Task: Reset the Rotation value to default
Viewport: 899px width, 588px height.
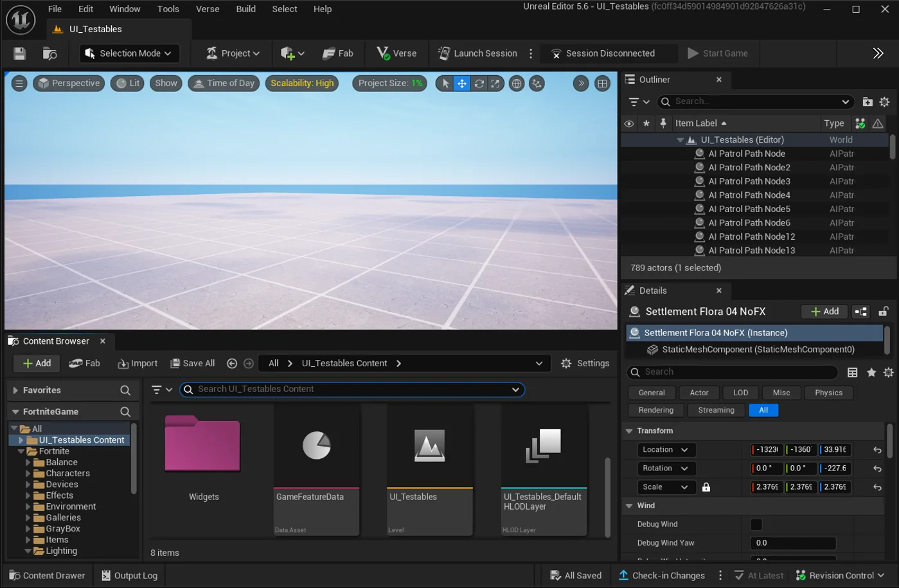Action: (877, 468)
